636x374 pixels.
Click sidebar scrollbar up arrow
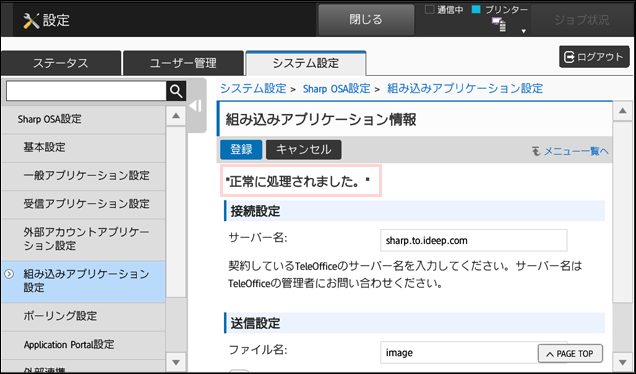click(176, 116)
